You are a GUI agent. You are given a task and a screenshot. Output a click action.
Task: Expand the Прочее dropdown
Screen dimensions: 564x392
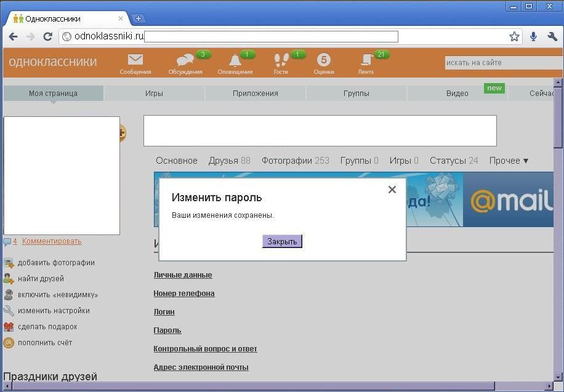click(509, 161)
